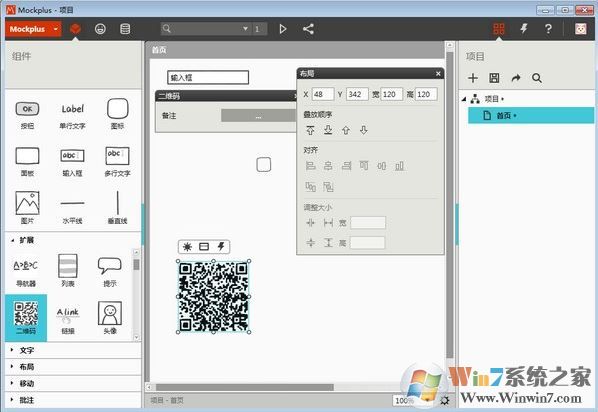The image size is (598, 412).
Task: Select the QR code component (二维码)
Action: tap(26, 317)
